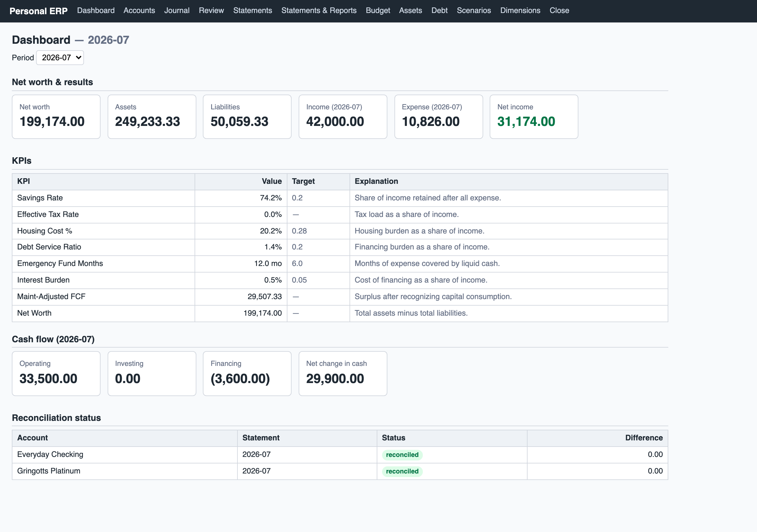Image resolution: width=757 pixels, height=532 pixels.
Task: Click the Investing cash flow value 0.00
Action: point(127,379)
